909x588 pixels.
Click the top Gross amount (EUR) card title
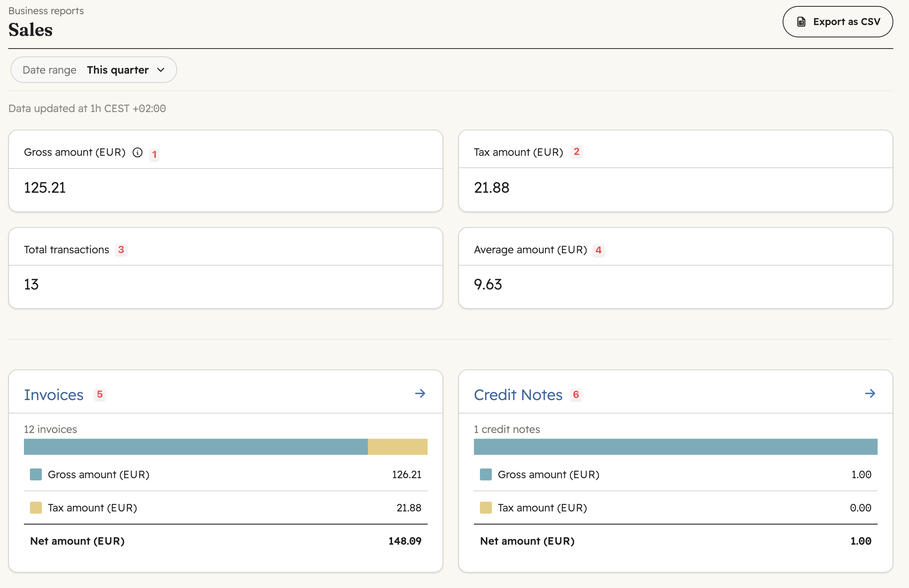74,152
